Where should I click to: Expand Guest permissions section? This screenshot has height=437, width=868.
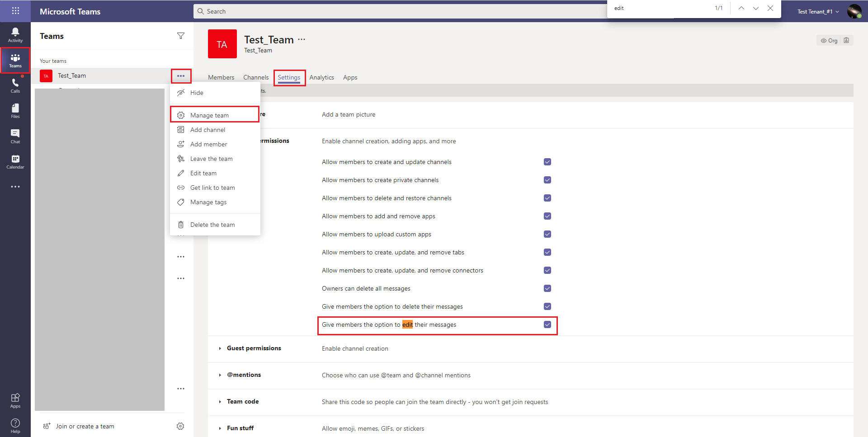point(220,348)
